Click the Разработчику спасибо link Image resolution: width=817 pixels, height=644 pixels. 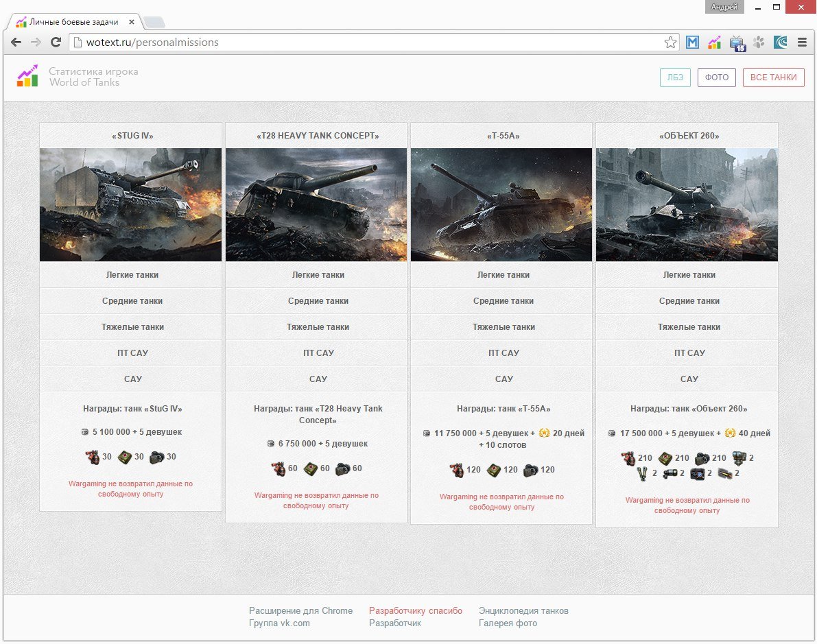click(x=415, y=610)
